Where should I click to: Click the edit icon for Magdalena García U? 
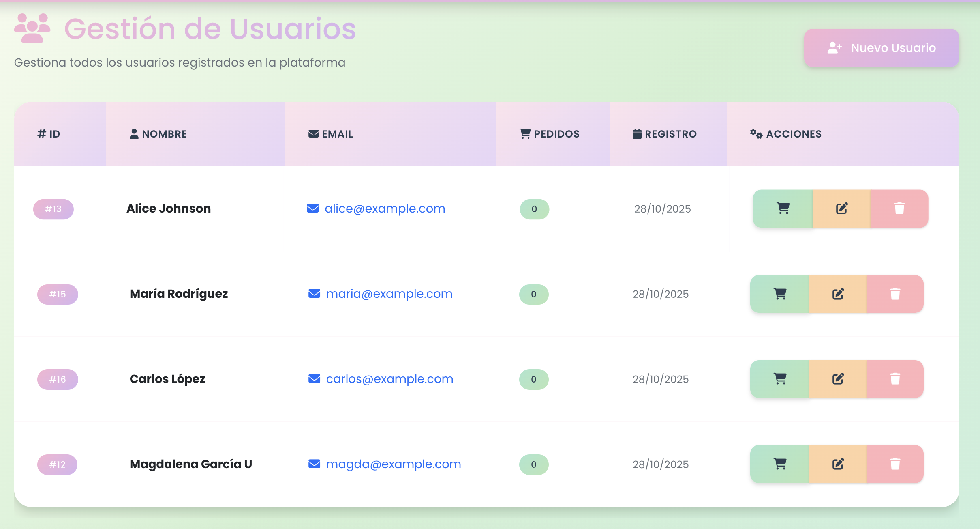pos(837,464)
